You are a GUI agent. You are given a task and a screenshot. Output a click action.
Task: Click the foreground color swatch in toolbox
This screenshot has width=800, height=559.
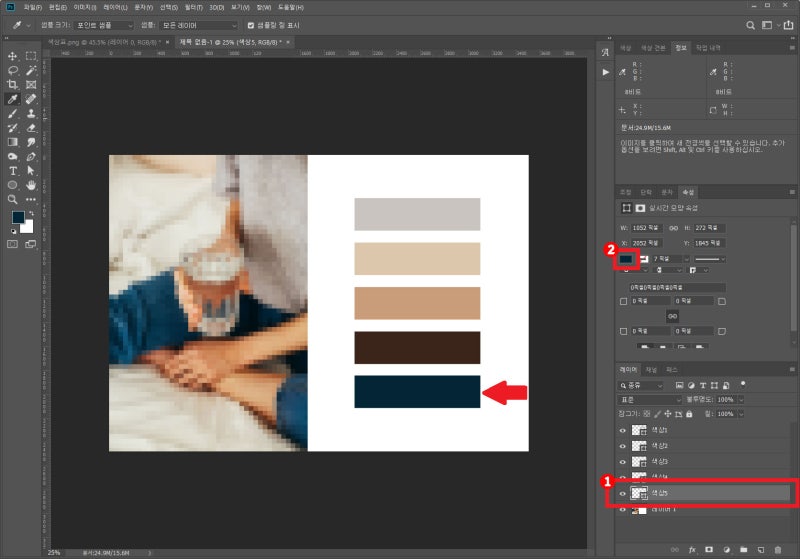(18, 217)
